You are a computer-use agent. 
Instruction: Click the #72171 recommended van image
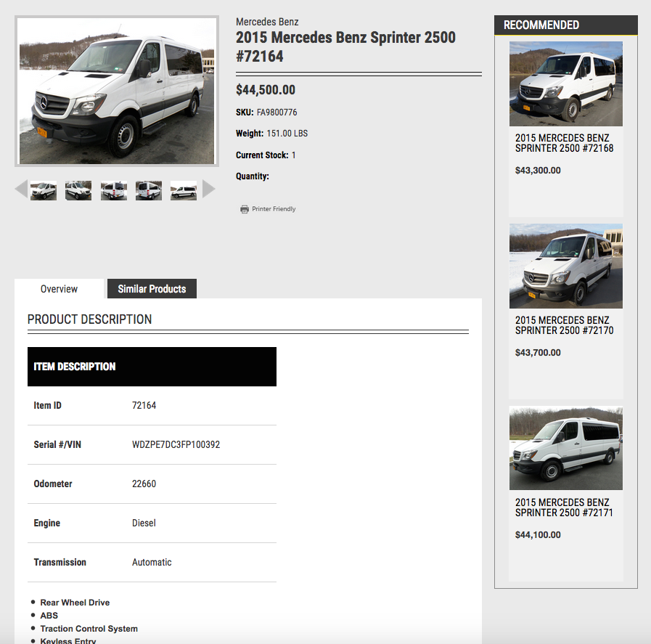[566, 448]
